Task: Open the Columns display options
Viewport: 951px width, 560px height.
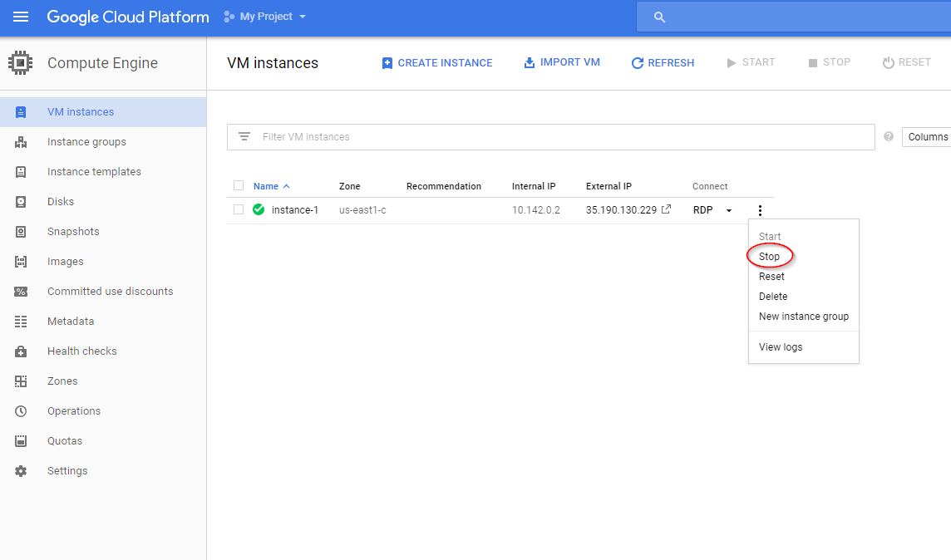Action: (x=927, y=137)
